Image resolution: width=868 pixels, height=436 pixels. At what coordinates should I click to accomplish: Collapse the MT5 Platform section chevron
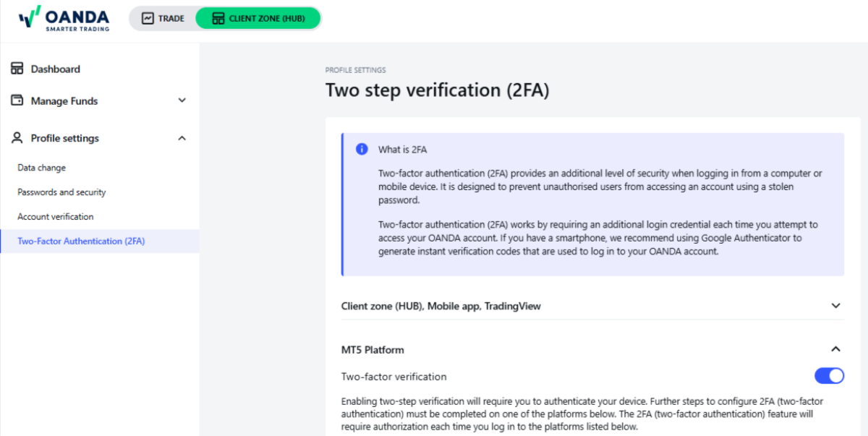[x=836, y=349]
